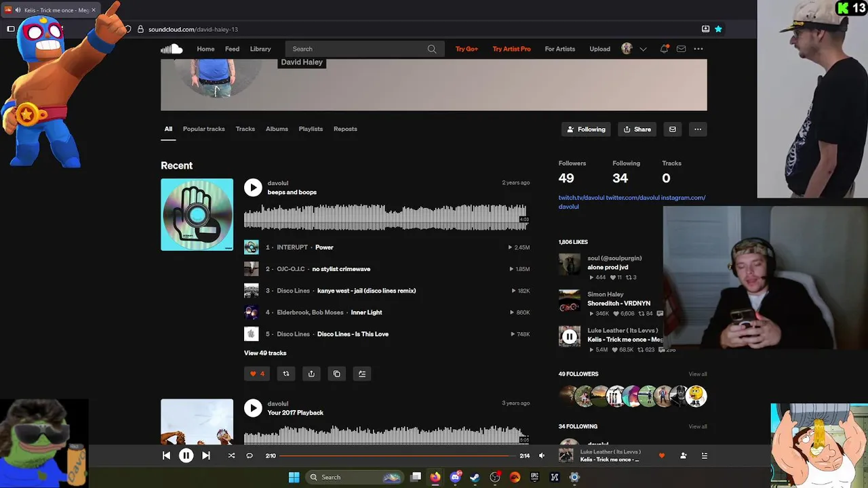Viewport: 868px width, 488px height.
Task: Select track 2 no stylist crimewave
Action: coord(387,269)
